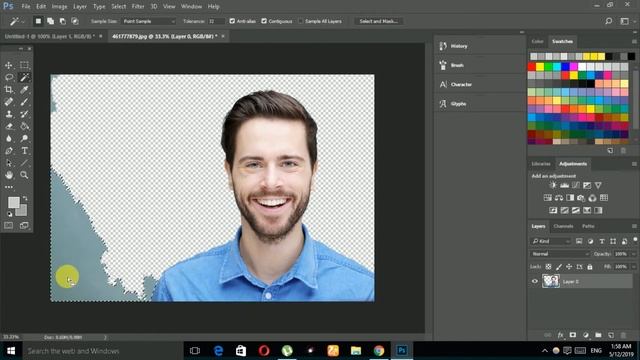640x360 pixels.
Task: Open the Kind filter dropdown in Layers
Action: [551, 241]
